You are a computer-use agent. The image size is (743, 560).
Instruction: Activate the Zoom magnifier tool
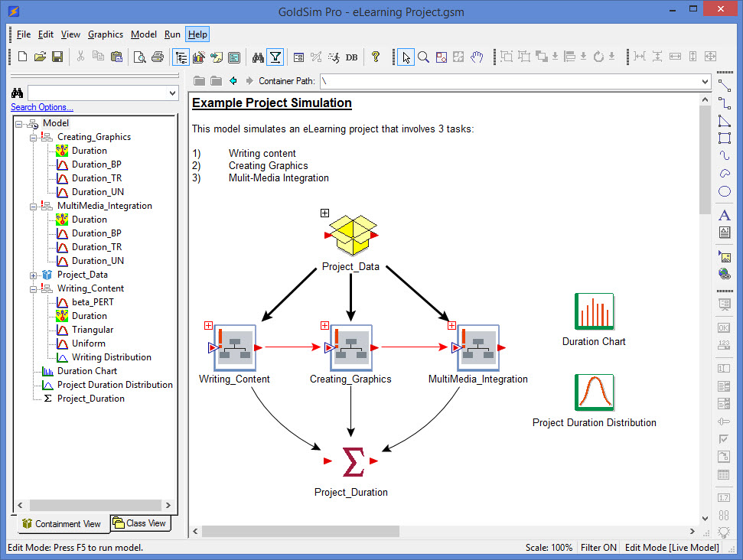(x=424, y=57)
